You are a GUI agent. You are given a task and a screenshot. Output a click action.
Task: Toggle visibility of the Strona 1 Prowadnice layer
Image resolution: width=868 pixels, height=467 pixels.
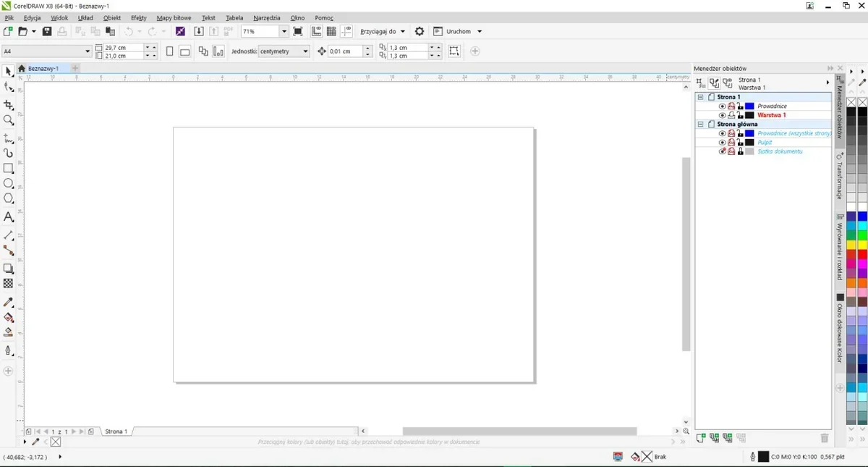(722, 106)
